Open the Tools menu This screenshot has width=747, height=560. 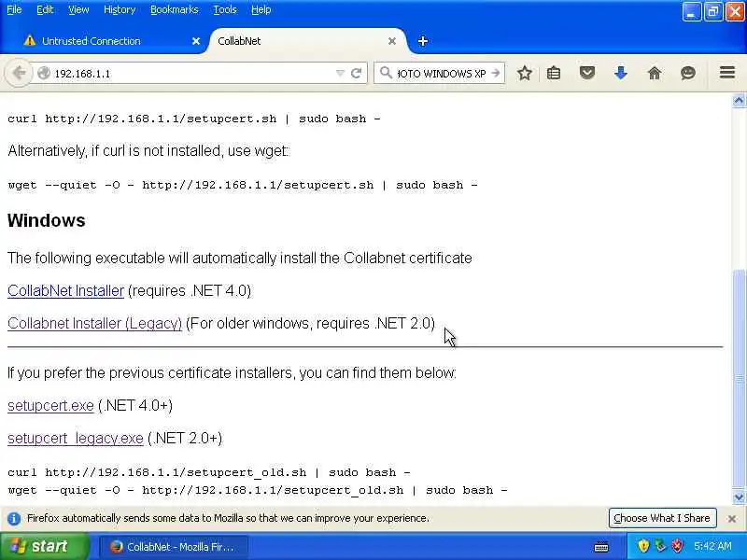point(225,9)
